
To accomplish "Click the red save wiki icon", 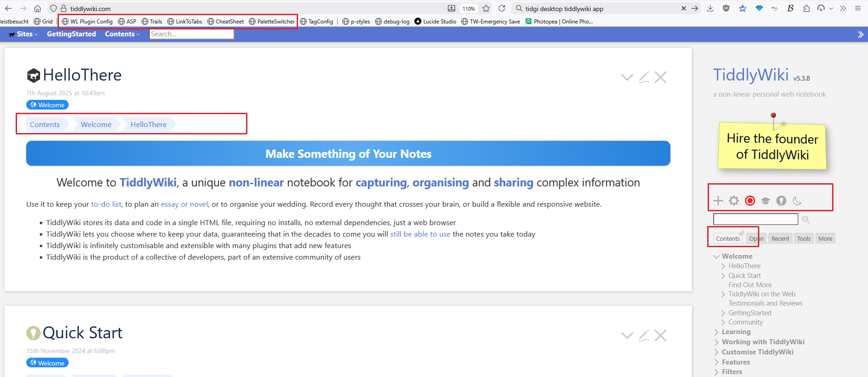I will point(750,201).
